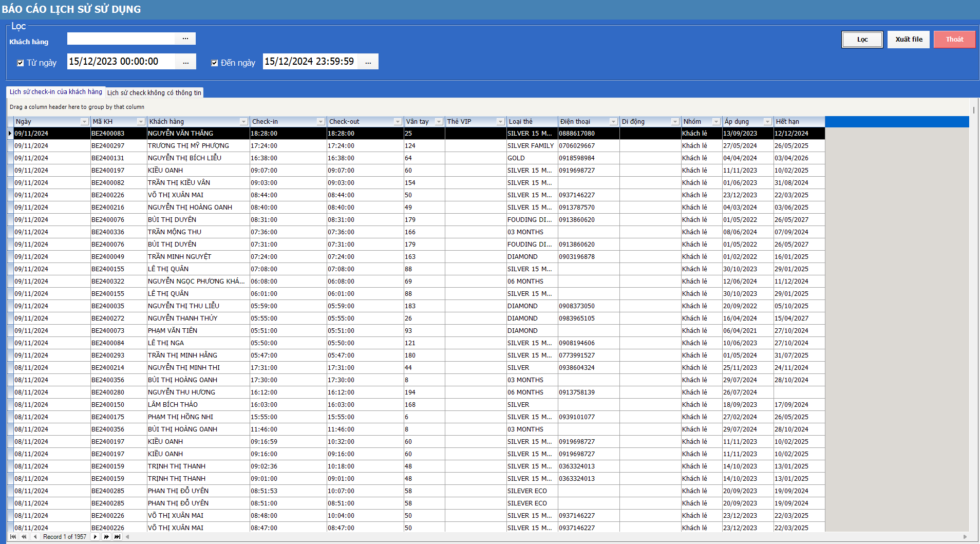Viewport: 980px width, 544px height.
Task: Select row indicator of NGUYỄN VĂN THĂNG row
Action: click(10, 133)
